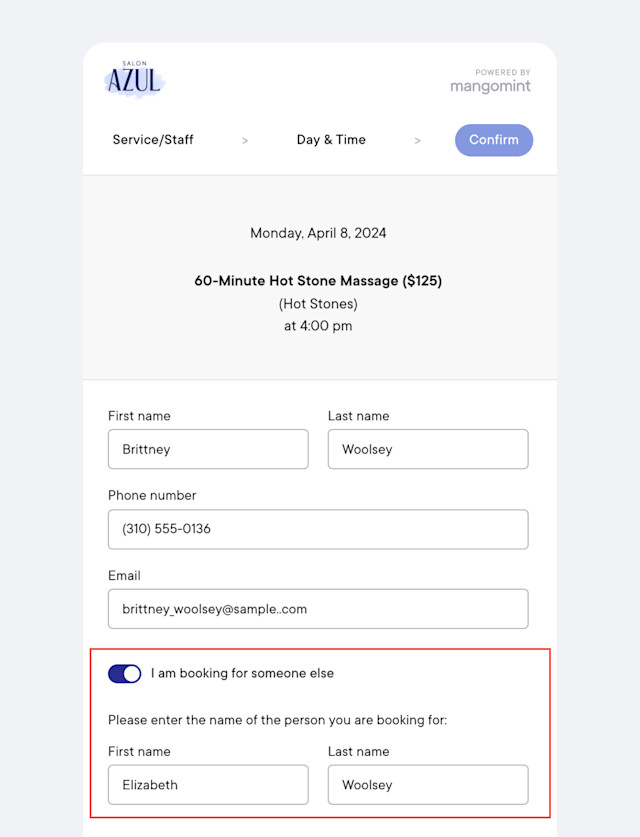Image resolution: width=640 pixels, height=837 pixels.
Task: Focus the Phone number field
Action: coord(318,529)
